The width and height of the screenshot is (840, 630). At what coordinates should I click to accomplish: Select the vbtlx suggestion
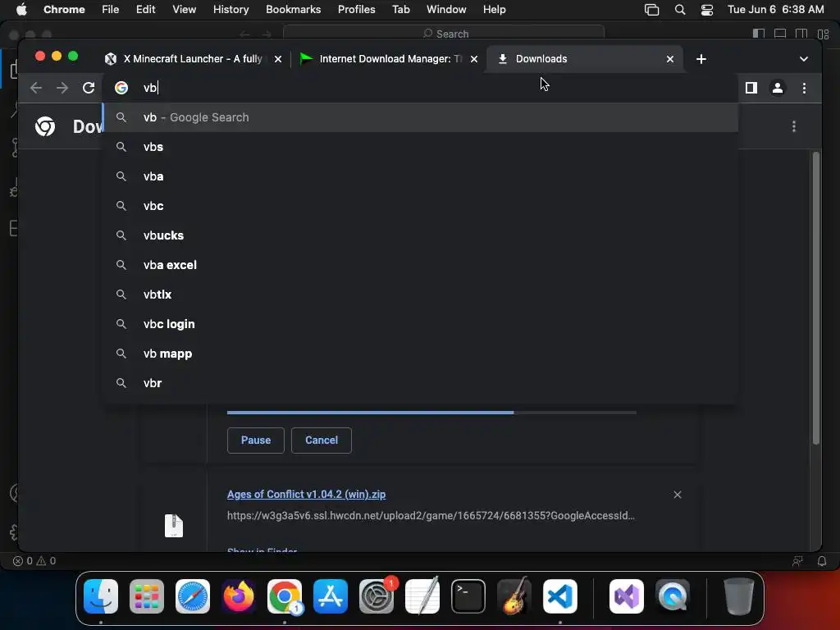[x=421, y=294]
